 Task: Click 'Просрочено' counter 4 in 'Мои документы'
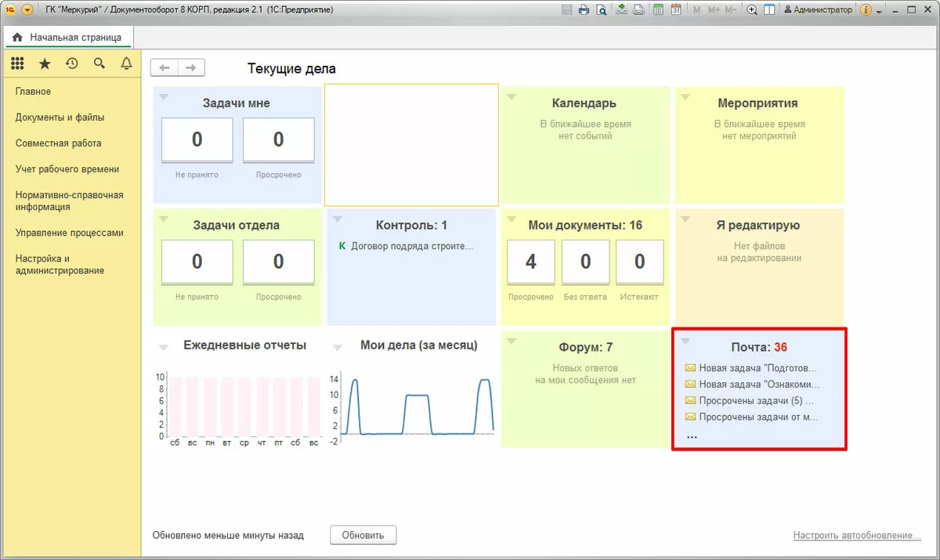[x=531, y=262]
